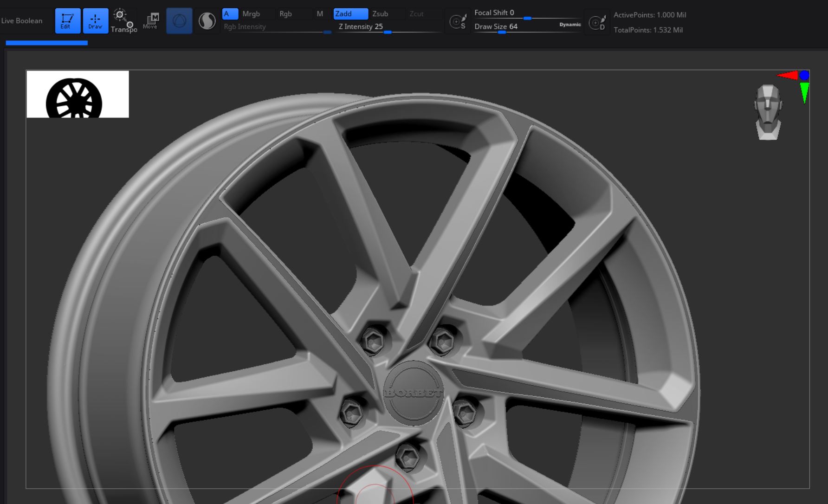This screenshot has height=504, width=828.
Task: Switch to Zsub sculpt mode
Action: click(386, 14)
